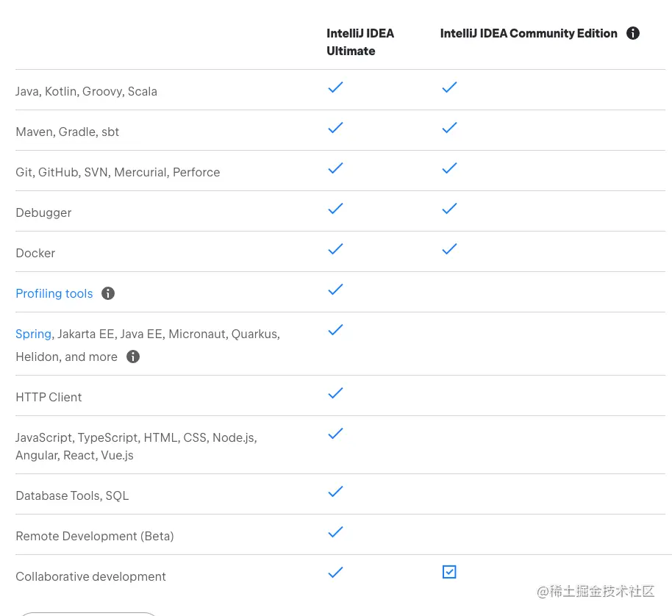Click Ultimate checkmark for HTTP Client
The image size is (672, 616).
335,393
